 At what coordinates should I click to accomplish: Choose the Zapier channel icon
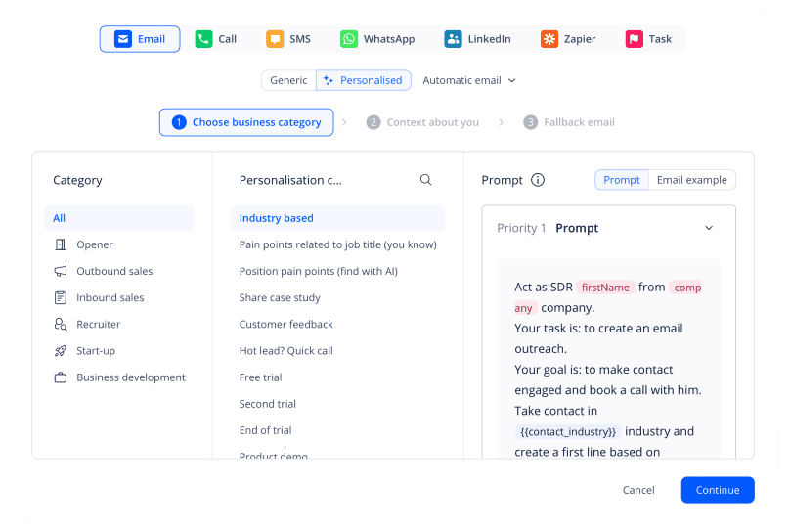549,39
